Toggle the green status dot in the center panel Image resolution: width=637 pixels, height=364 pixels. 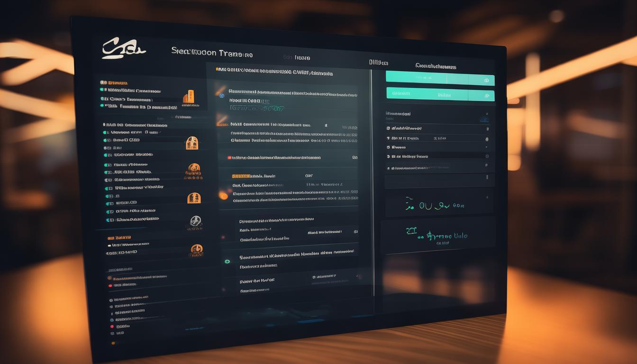click(227, 261)
